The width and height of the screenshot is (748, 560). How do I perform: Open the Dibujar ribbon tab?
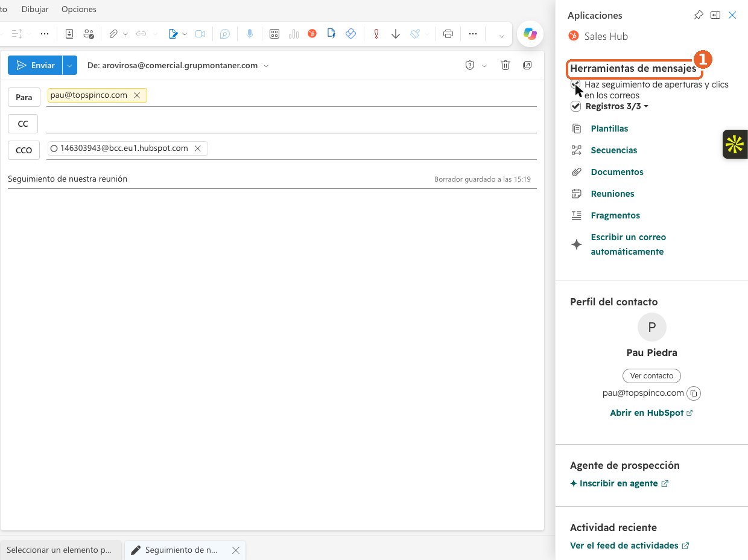[x=35, y=9]
